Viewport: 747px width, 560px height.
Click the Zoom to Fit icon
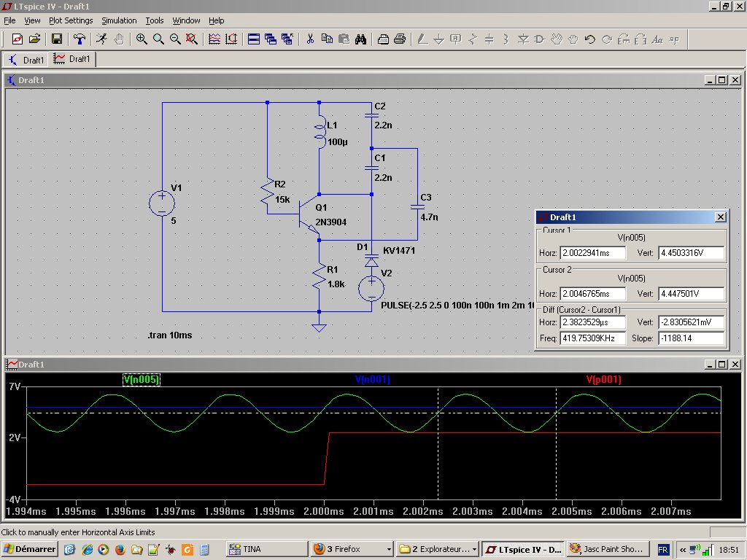pos(192,39)
